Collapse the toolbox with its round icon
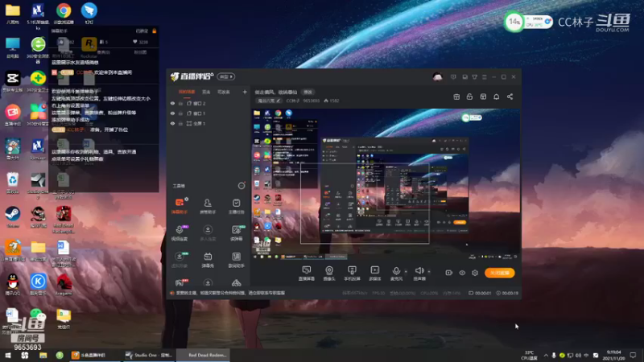 [x=242, y=186]
